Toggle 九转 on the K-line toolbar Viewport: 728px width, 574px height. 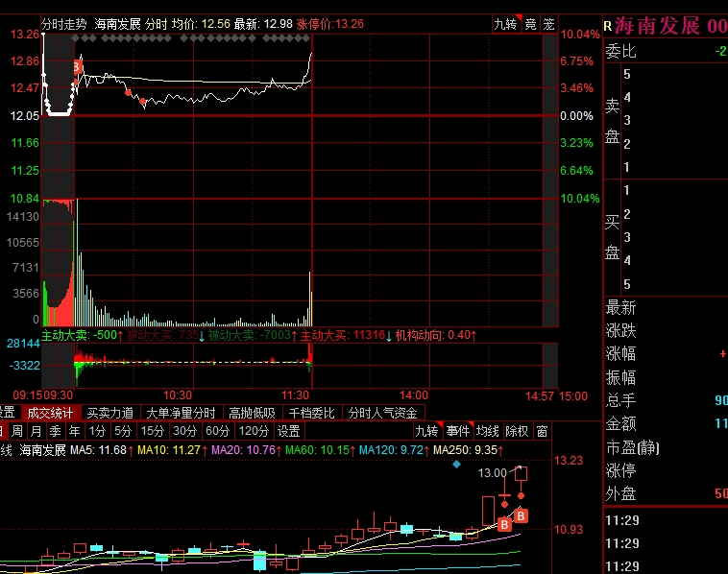427,431
